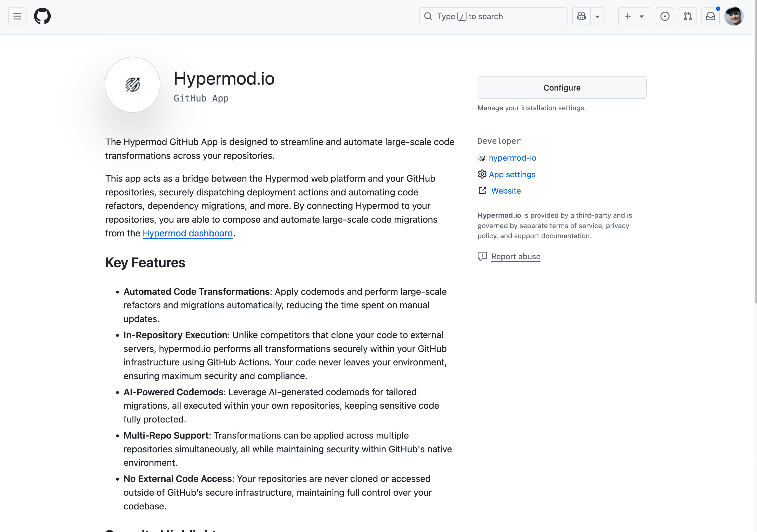Open Copilot chat icon
Image resolution: width=757 pixels, height=532 pixels.
point(581,16)
